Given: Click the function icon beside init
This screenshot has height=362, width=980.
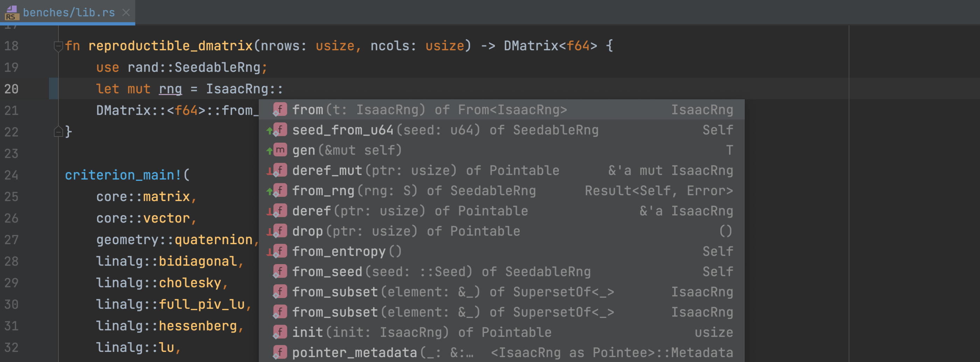Looking at the screenshot, I should [x=280, y=332].
